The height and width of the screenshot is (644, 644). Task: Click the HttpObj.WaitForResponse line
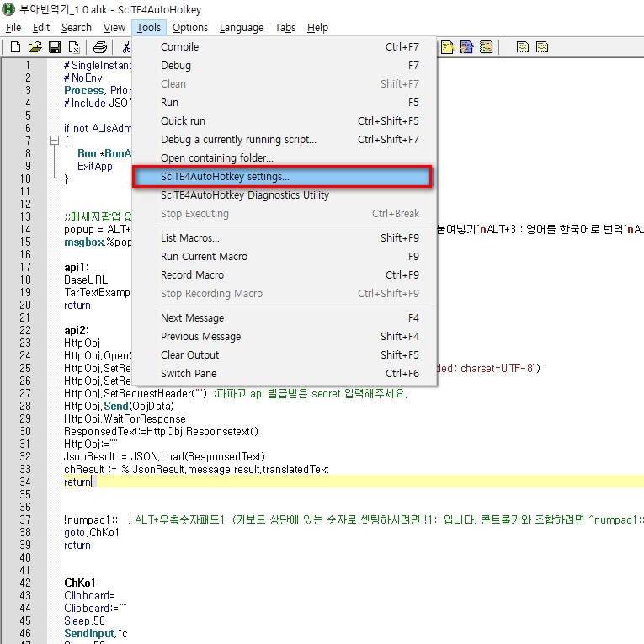click(x=125, y=418)
